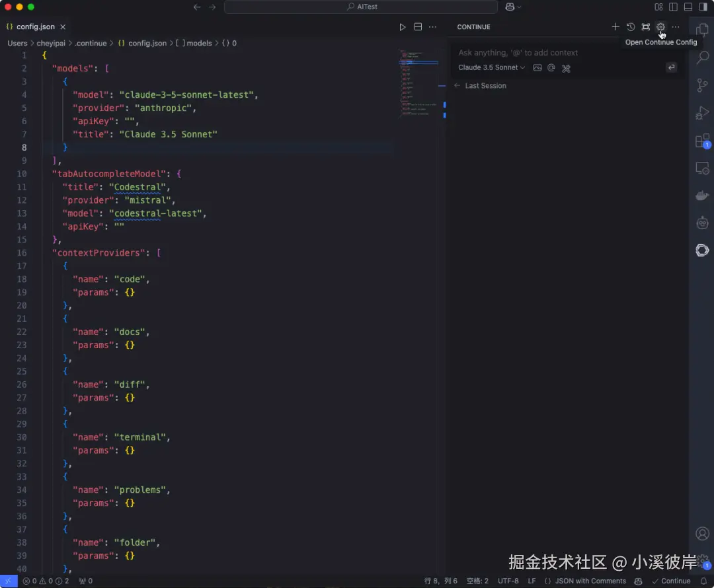Go forward with the navigation arrow
This screenshot has width=714, height=588.
pos(212,7)
